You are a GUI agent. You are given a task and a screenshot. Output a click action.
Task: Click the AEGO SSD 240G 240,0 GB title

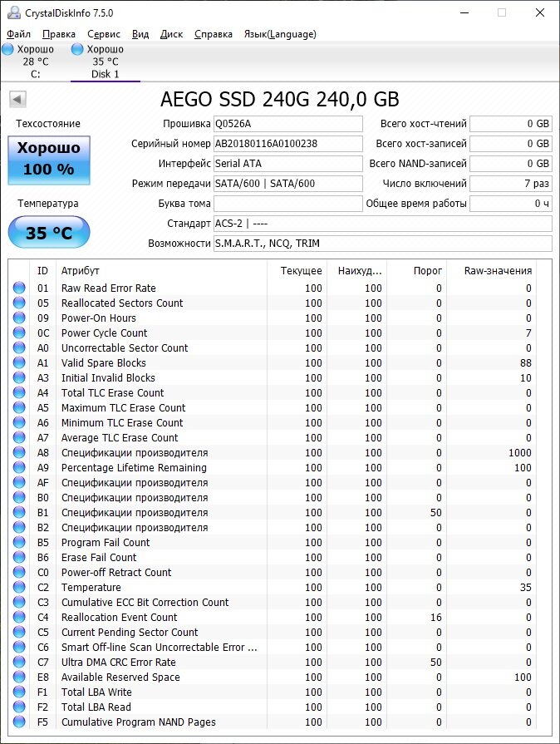coord(280,99)
